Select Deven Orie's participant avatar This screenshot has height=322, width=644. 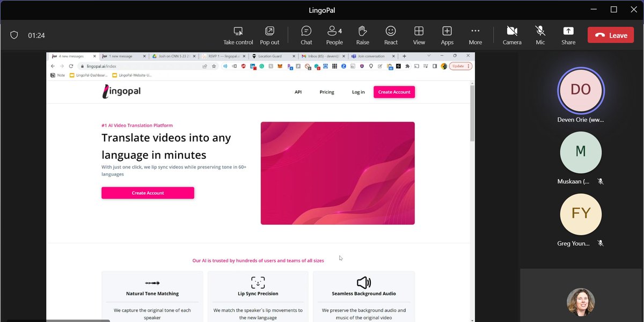[581, 90]
